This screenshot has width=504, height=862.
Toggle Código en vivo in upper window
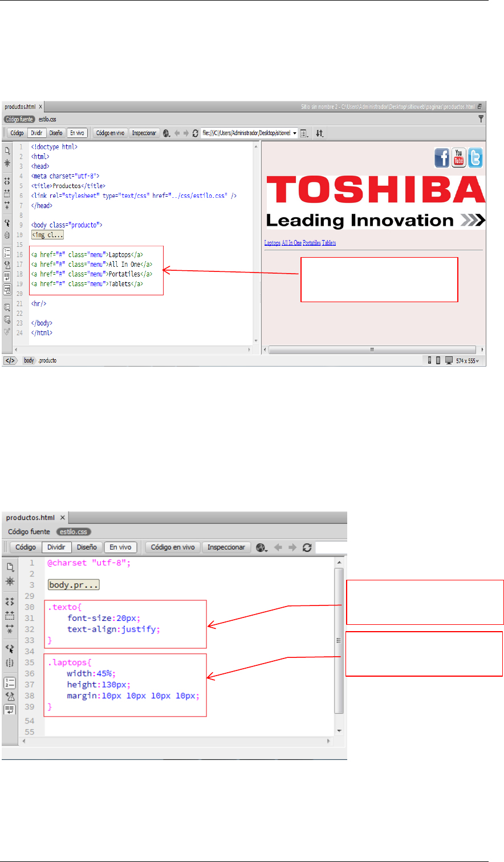110,133
